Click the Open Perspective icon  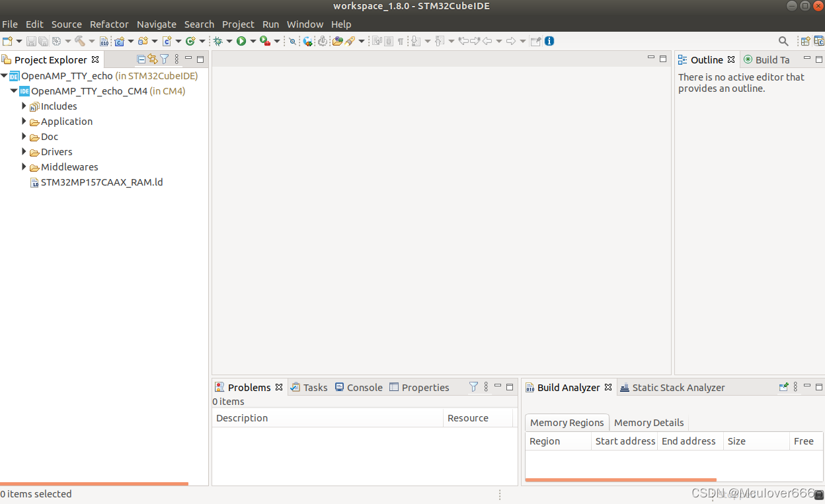pos(805,41)
